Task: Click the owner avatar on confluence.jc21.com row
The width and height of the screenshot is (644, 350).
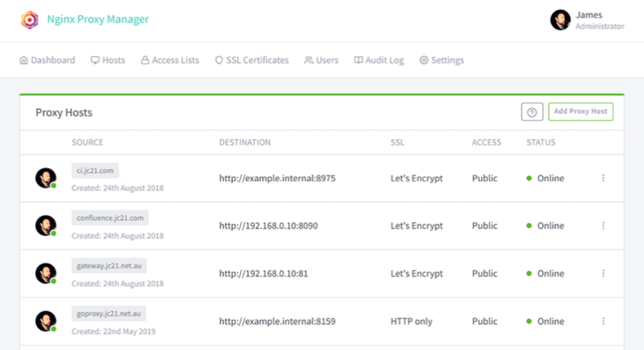Action: 45,226
